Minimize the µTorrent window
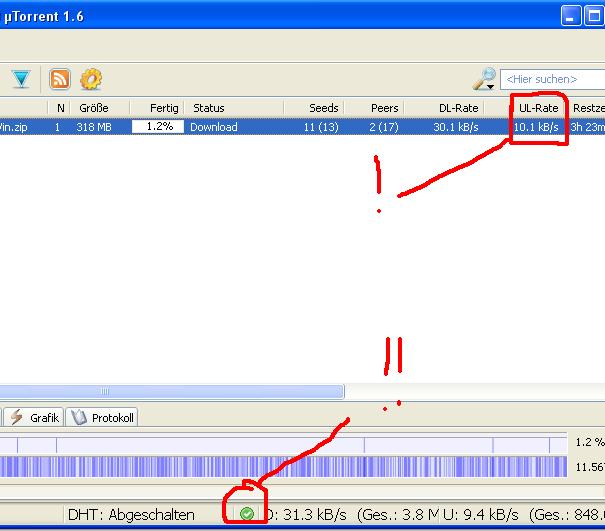 (x=571, y=16)
